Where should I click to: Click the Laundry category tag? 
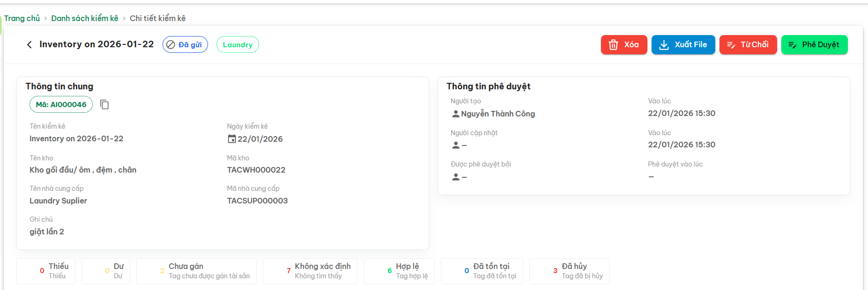[237, 45]
